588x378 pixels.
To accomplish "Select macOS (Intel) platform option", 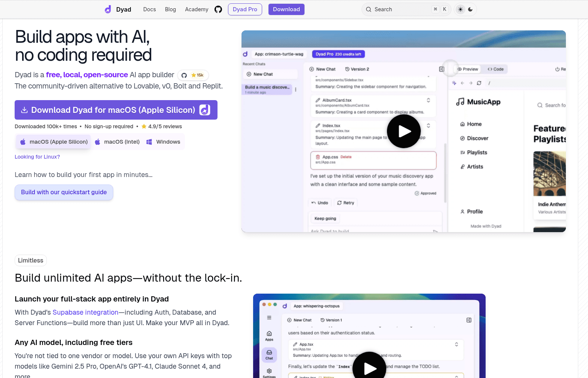I will point(117,142).
